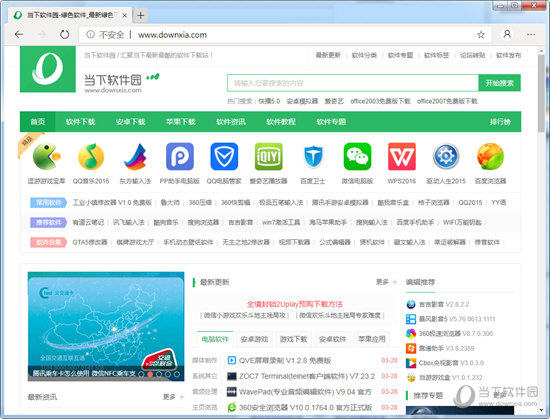The width and height of the screenshot is (550, 419).
Task: Open the user profile icon
Action: [x=507, y=34]
